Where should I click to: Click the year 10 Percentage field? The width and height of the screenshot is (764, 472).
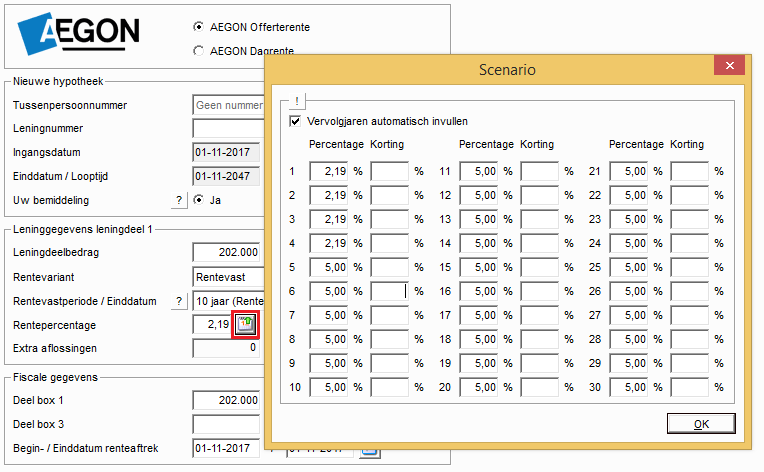pos(328,387)
